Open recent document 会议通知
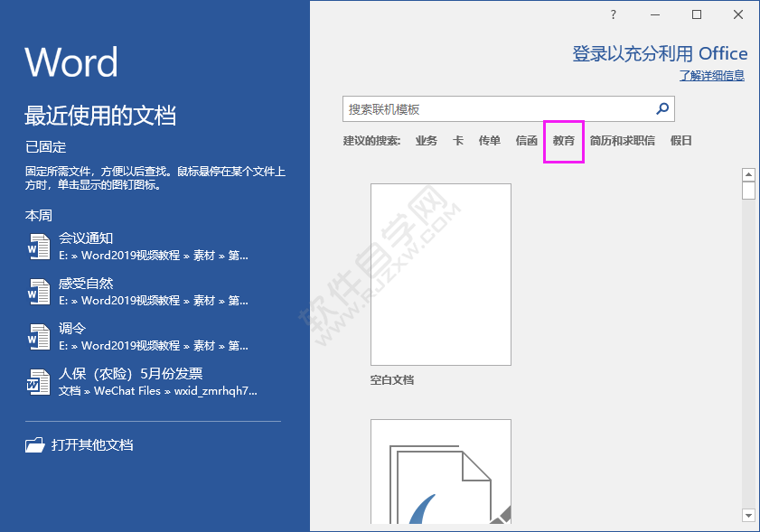 coord(153,247)
